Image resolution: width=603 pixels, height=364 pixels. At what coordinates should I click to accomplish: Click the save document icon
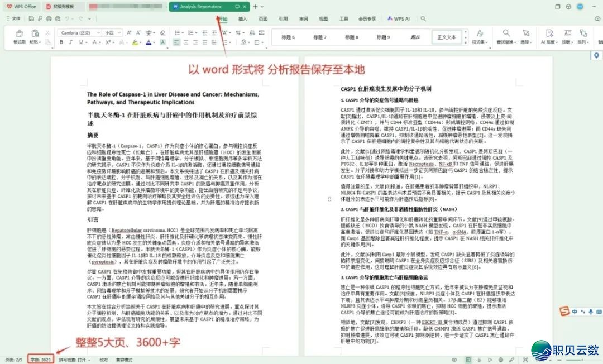tap(32, 18)
